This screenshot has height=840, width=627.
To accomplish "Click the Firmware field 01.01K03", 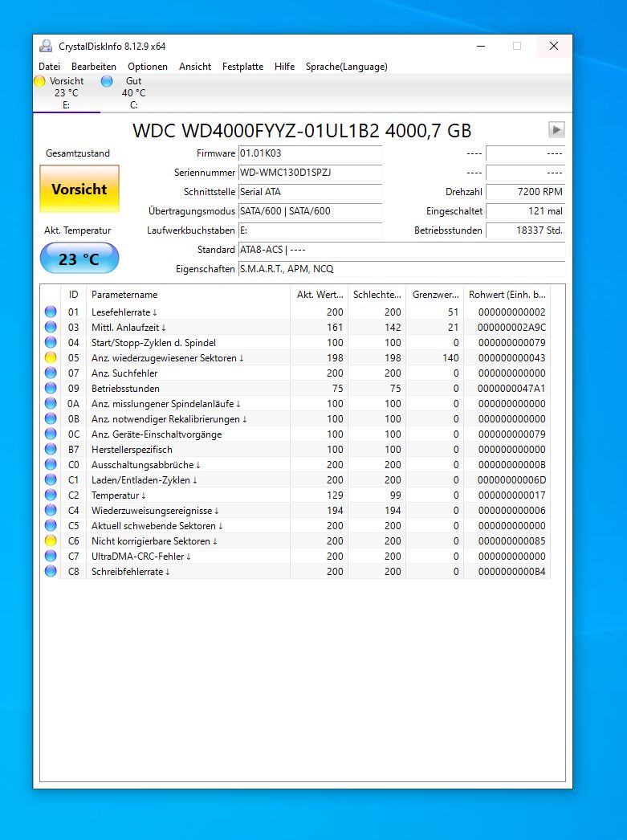I will point(310,153).
